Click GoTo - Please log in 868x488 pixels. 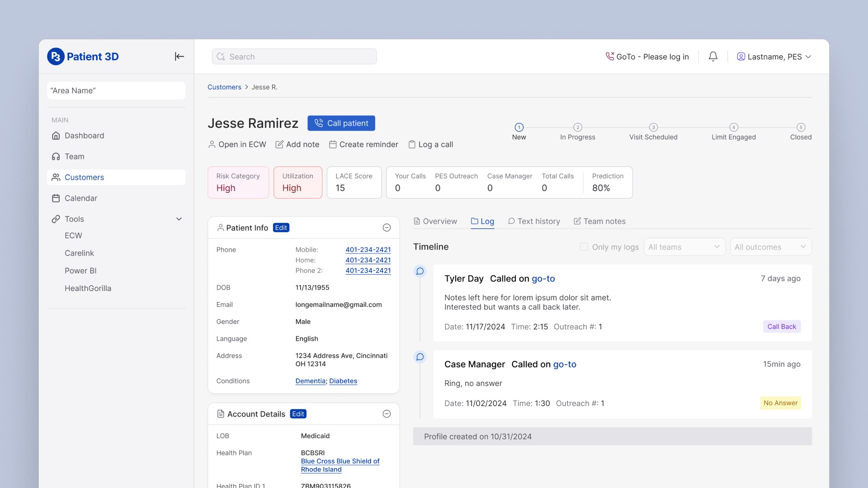click(647, 56)
